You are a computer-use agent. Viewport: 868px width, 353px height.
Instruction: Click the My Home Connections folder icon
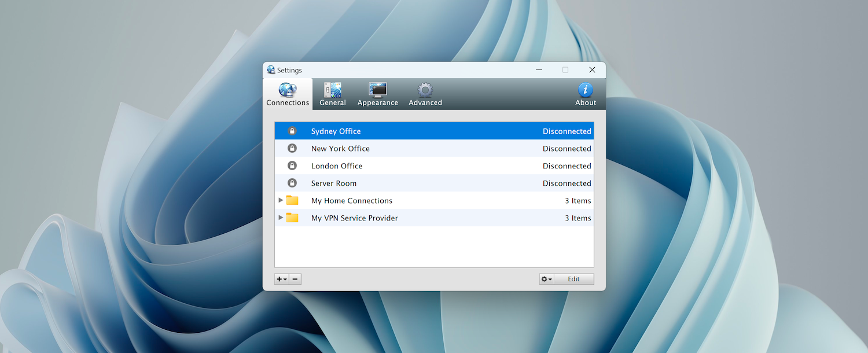click(292, 201)
